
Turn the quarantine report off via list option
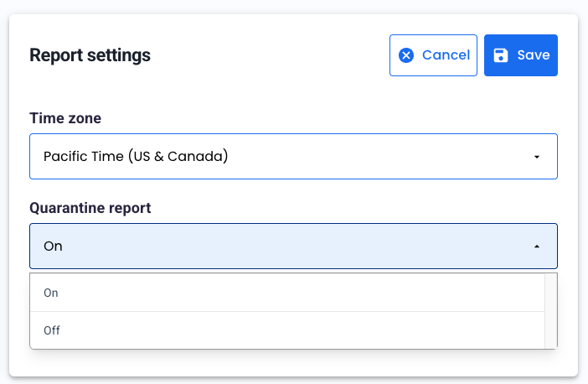(52, 330)
